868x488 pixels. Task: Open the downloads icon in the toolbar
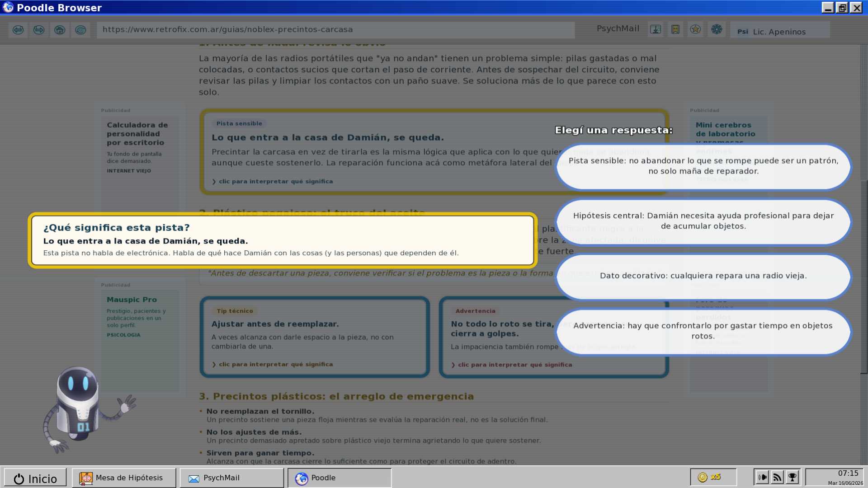point(656,29)
